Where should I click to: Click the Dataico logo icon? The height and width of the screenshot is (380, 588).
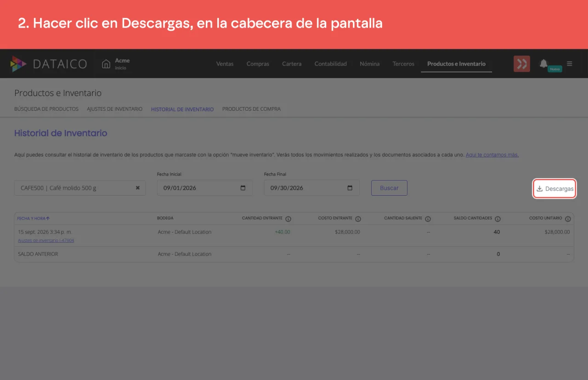[x=18, y=64]
